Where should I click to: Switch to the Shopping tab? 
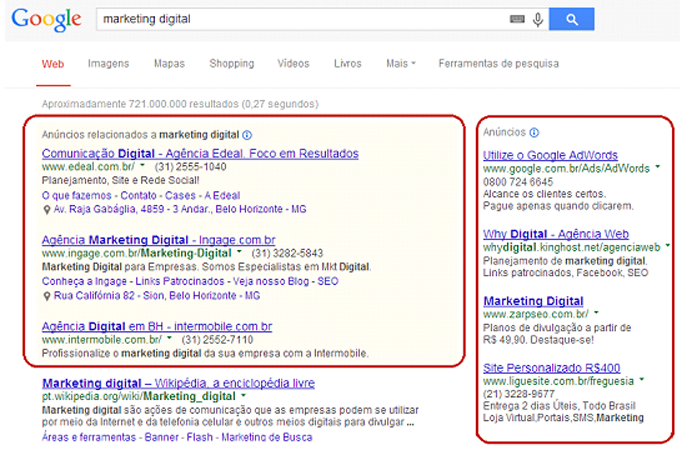point(232,64)
